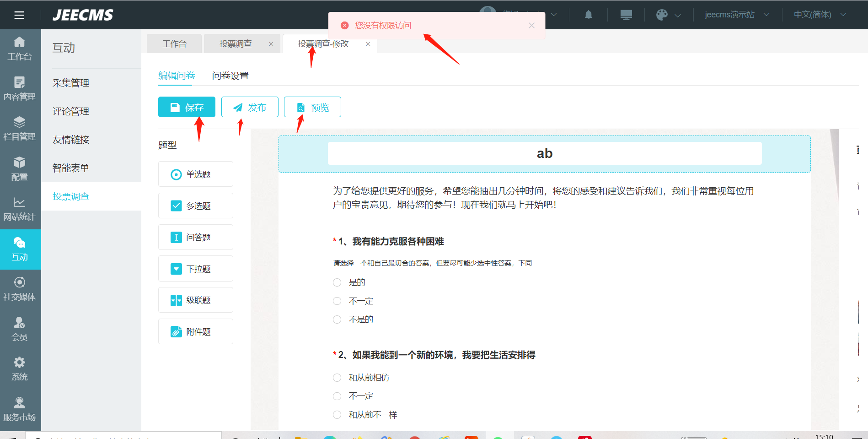Open notifications with the bell icon
Viewport: 868px width, 439px height.
(589, 15)
